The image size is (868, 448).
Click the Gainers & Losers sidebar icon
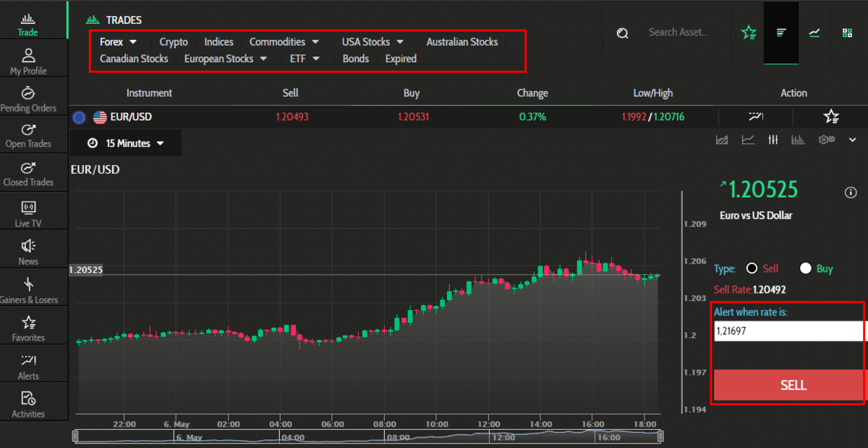pyautogui.click(x=28, y=284)
